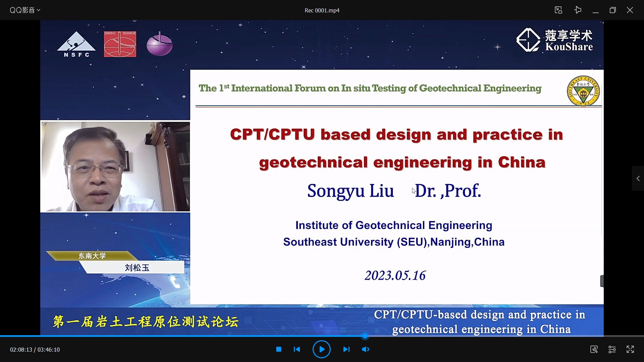The image size is (644, 362).
Task: Click the playback progress bar handle
Action: pos(365,336)
